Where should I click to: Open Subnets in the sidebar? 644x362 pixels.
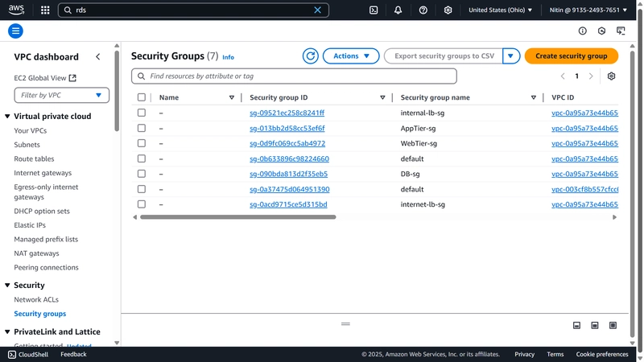(x=27, y=145)
